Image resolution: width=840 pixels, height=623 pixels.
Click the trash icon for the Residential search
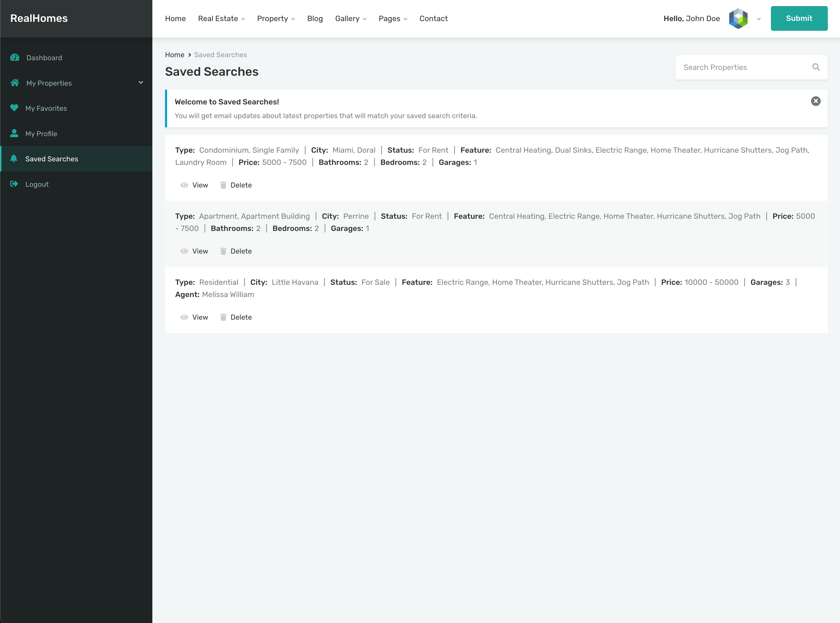pyautogui.click(x=223, y=317)
